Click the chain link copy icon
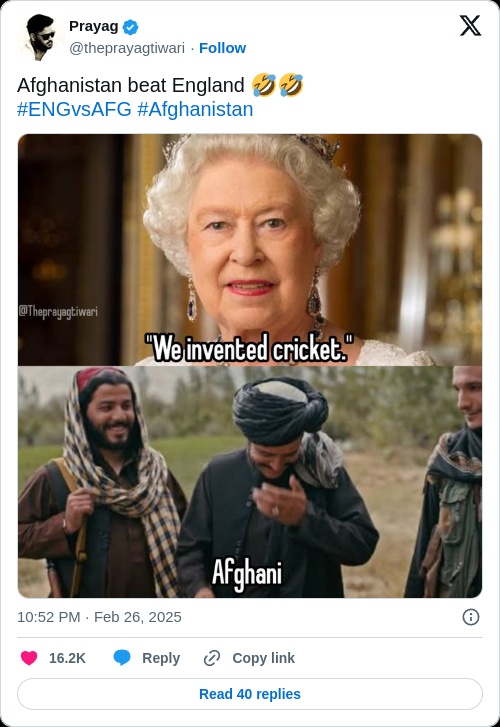 [x=212, y=658]
